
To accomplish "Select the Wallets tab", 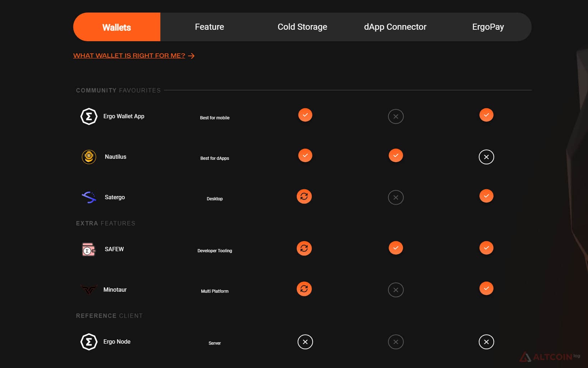I will click(117, 27).
